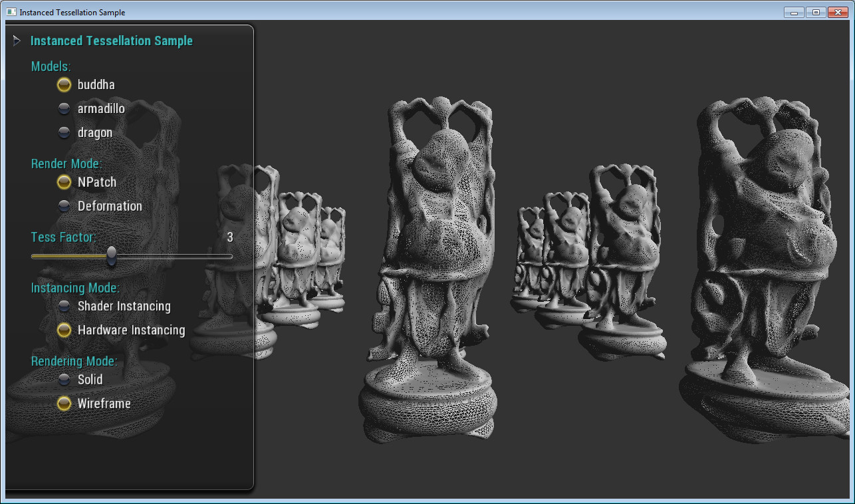
Task: Click the Tess Factor value 3
Action: coord(230,237)
